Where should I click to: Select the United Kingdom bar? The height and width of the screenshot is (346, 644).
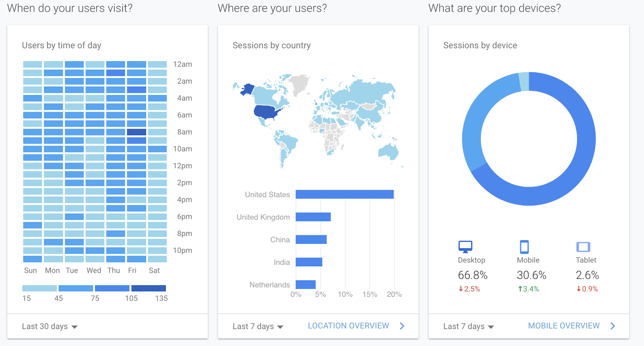313,217
